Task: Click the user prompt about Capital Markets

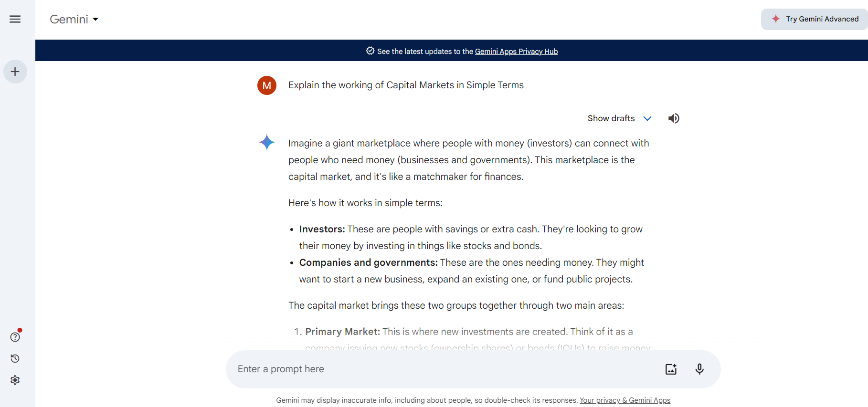Action: [x=406, y=85]
